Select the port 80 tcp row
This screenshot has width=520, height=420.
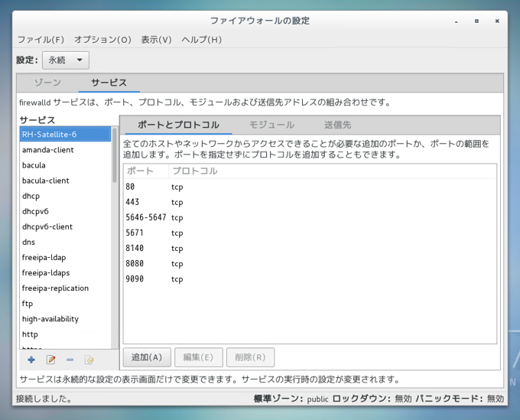coord(310,187)
